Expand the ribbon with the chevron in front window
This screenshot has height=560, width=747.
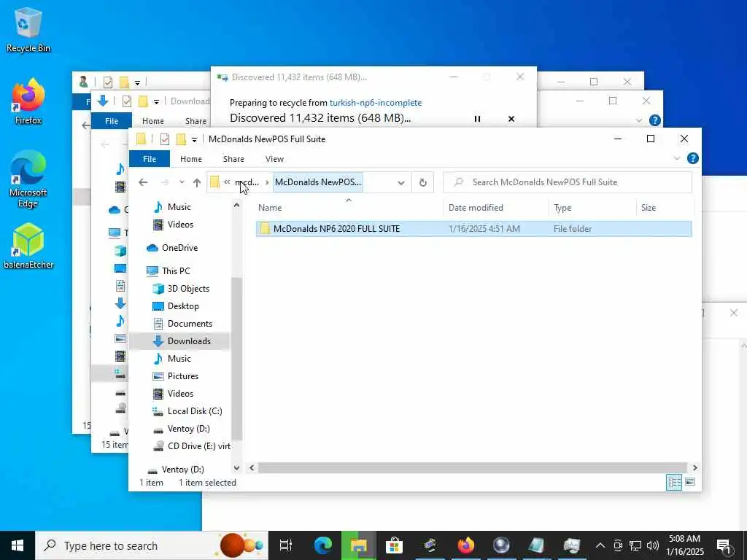tap(676, 158)
